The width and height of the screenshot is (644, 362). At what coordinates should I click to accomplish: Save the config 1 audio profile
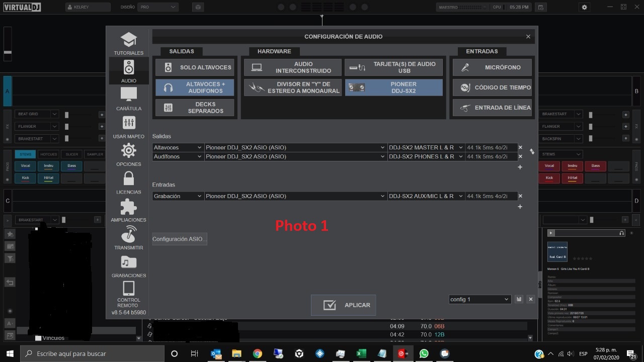519,299
